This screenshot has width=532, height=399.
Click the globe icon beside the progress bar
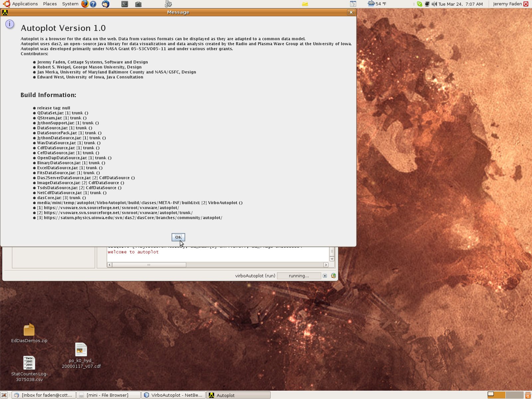(x=333, y=276)
